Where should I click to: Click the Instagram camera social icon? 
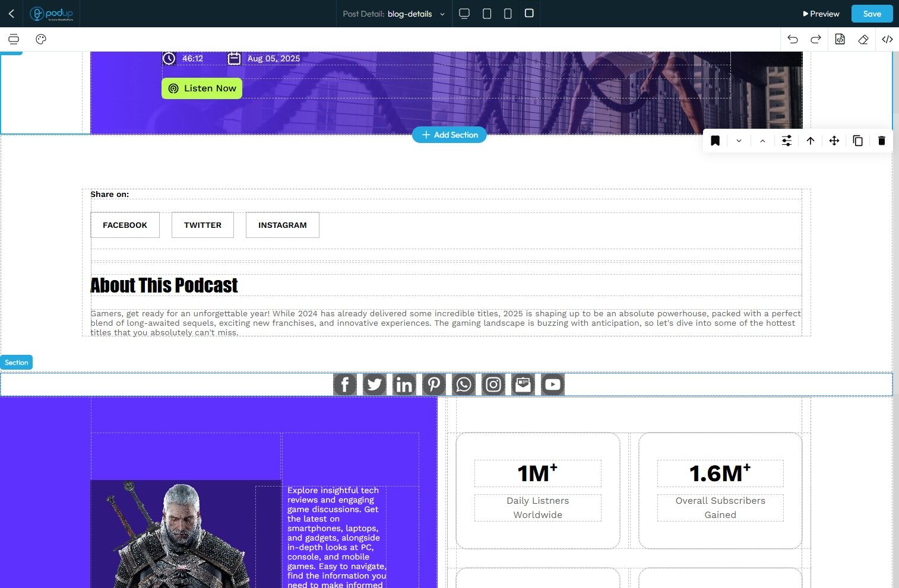click(x=493, y=384)
